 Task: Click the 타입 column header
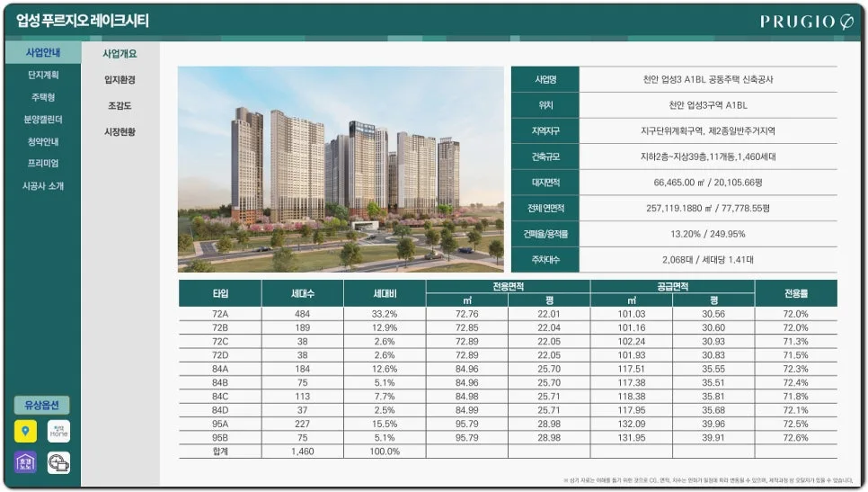point(220,293)
